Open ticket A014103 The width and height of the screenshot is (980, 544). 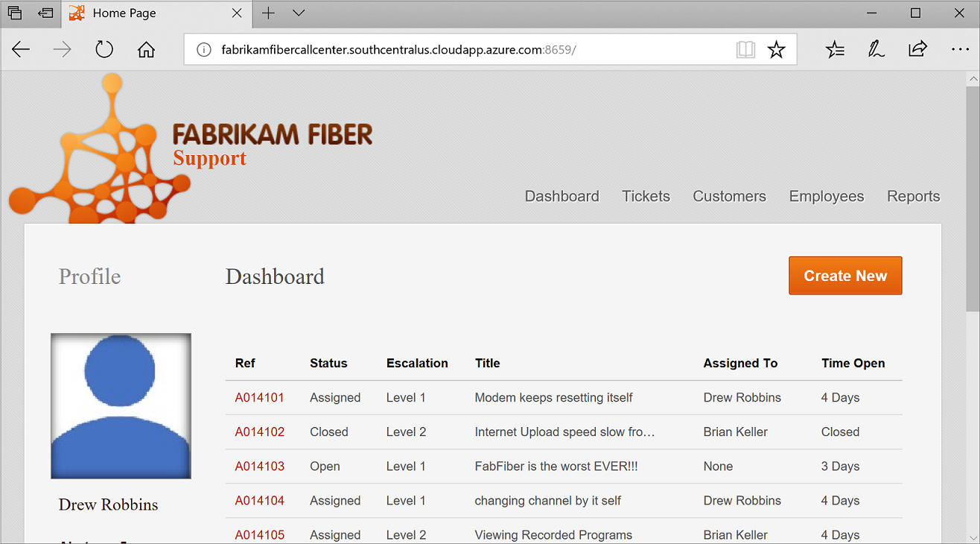click(259, 466)
